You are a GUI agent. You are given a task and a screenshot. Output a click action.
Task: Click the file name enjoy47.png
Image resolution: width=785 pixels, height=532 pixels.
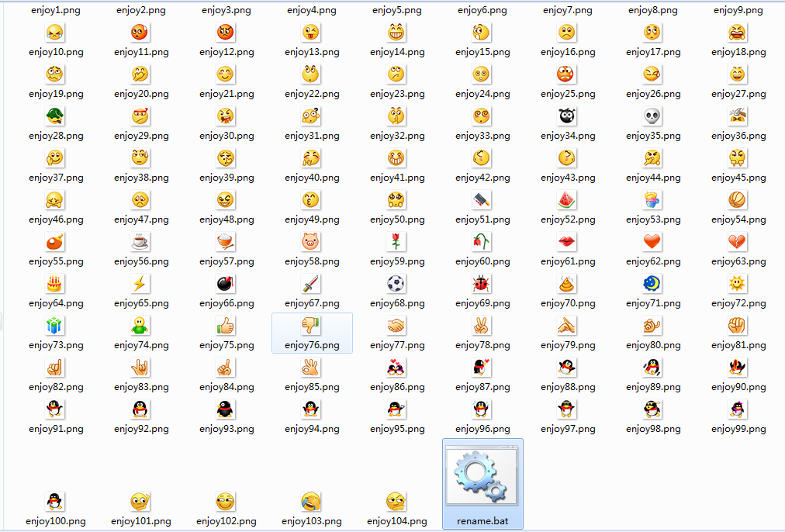141,219
